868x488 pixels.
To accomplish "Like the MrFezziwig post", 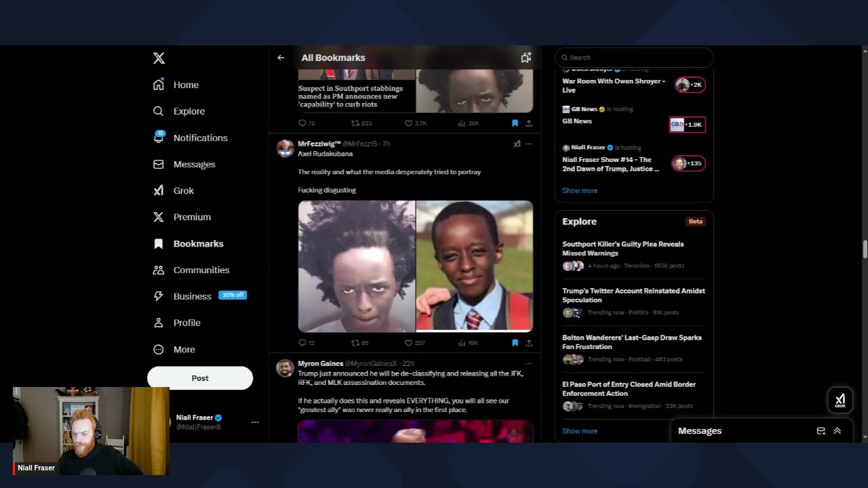I will pyautogui.click(x=409, y=343).
